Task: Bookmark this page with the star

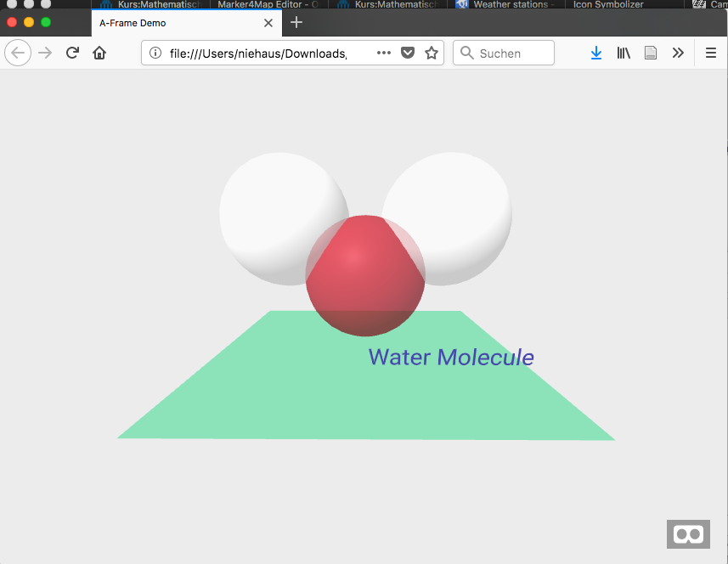Action: click(x=432, y=53)
